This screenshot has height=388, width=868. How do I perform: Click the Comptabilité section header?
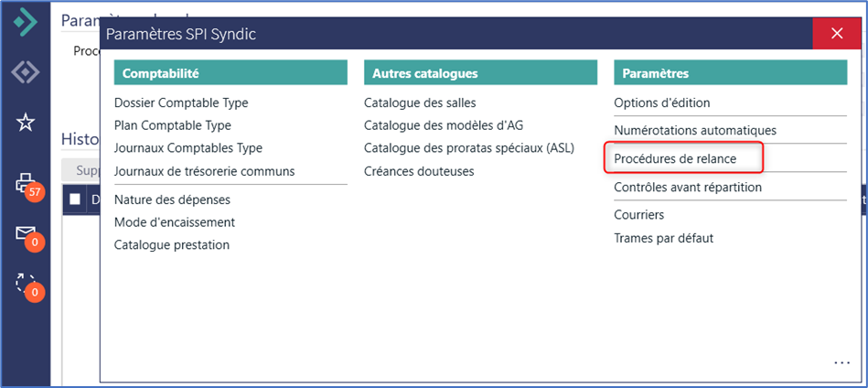point(230,73)
